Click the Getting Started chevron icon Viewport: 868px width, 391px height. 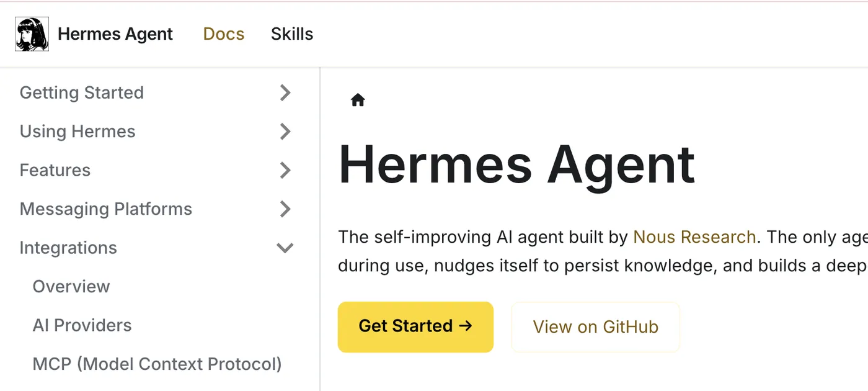(285, 92)
